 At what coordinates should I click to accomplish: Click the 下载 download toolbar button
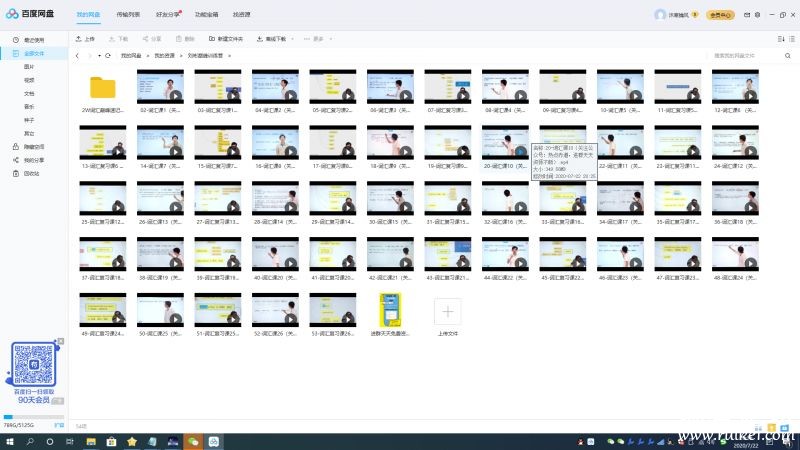click(118, 39)
